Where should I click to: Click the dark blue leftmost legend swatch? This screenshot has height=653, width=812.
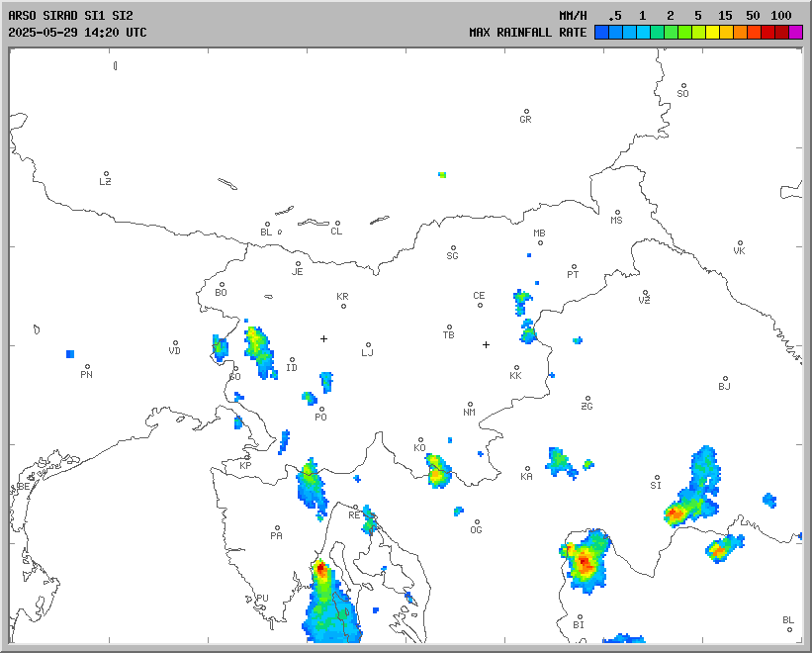pos(601,32)
